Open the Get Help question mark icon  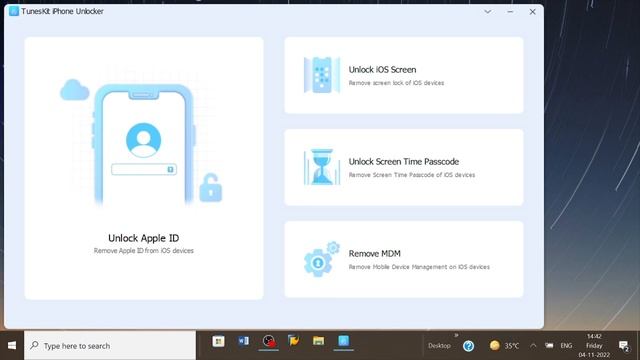[x=469, y=346]
